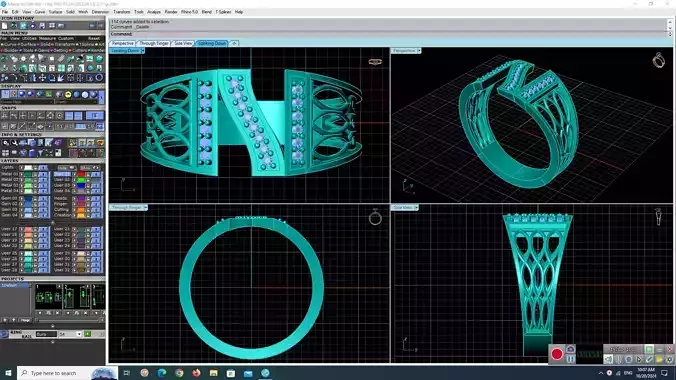Select the Circle tool icon in main toolbar

(99, 78)
